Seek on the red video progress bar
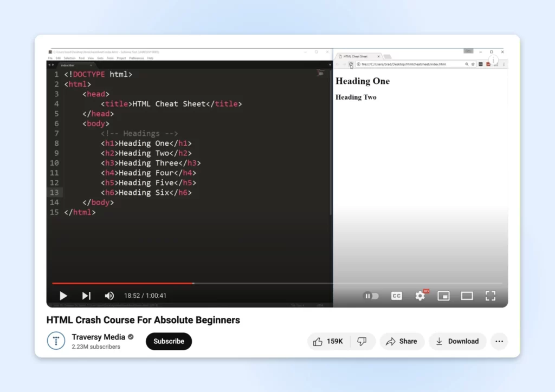The image size is (555, 392). [x=123, y=283]
